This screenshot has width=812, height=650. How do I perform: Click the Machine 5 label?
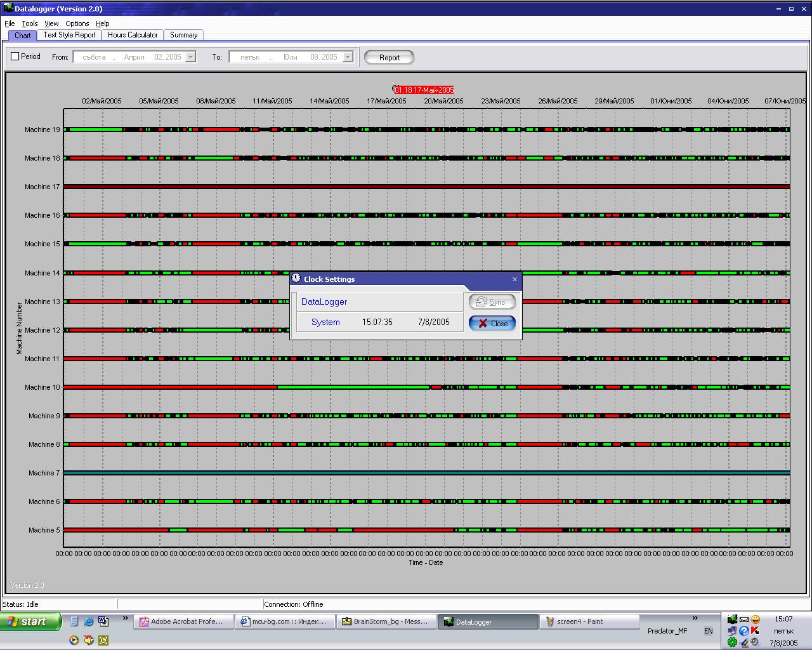click(x=44, y=530)
